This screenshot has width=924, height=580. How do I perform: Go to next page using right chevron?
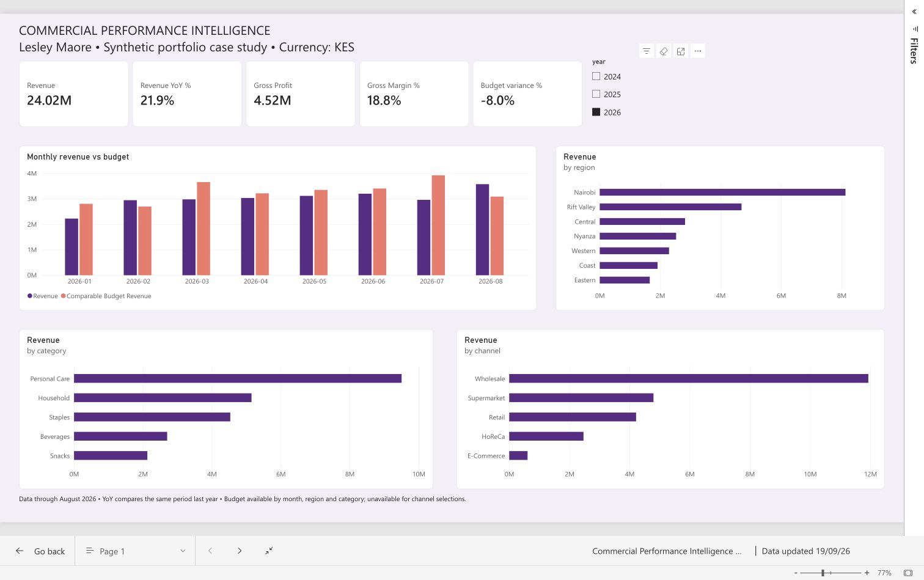pyautogui.click(x=240, y=551)
